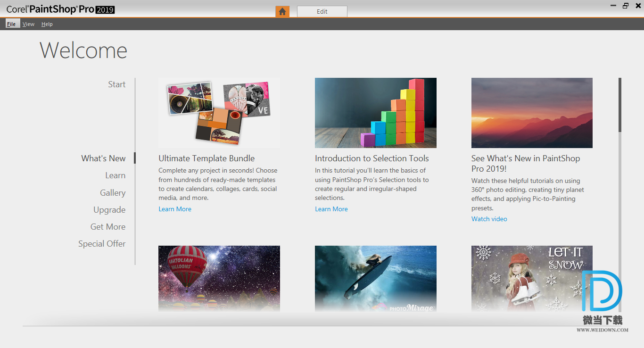Image resolution: width=644 pixels, height=348 pixels.
Task: Open the Special Offer section
Action: tap(102, 244)
